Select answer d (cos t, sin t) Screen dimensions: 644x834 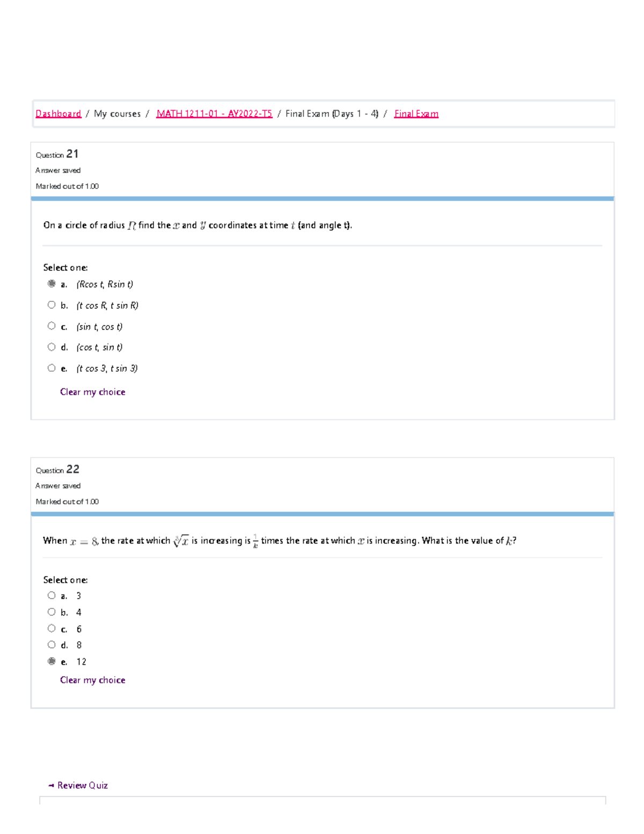[x=52, y=347]
